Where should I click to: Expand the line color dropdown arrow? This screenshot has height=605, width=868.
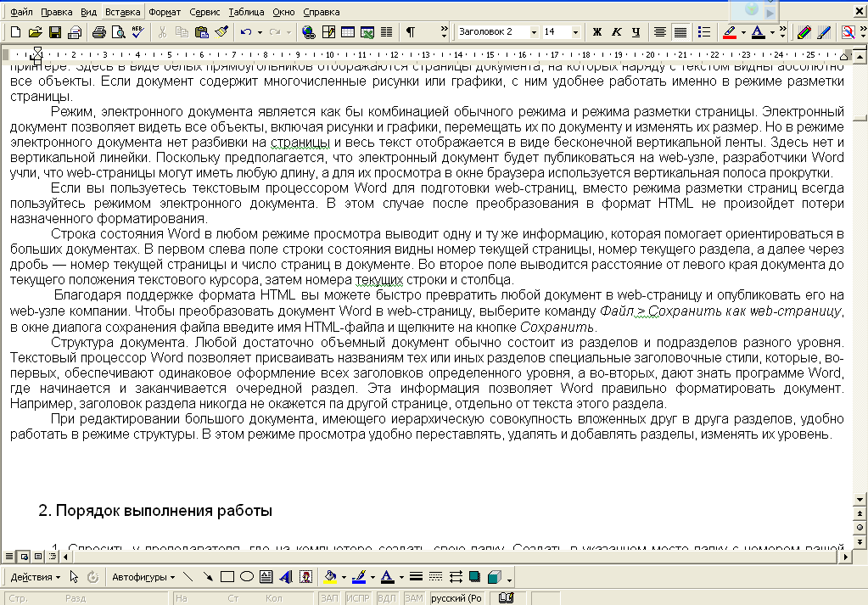point(372,577)
